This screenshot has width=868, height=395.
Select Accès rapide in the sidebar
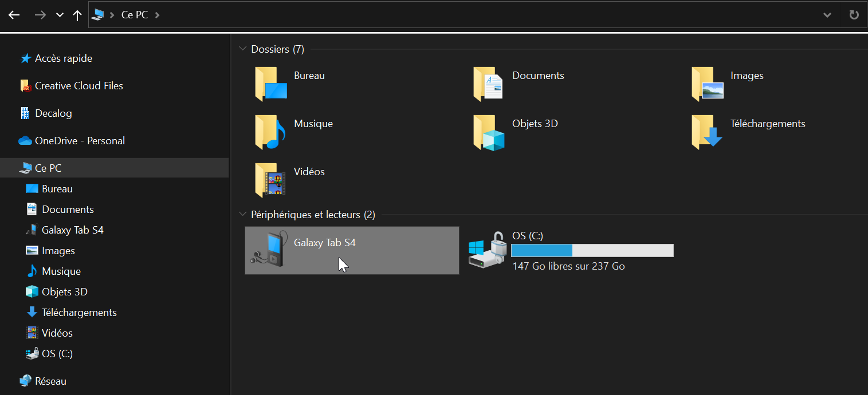(63, 58)
